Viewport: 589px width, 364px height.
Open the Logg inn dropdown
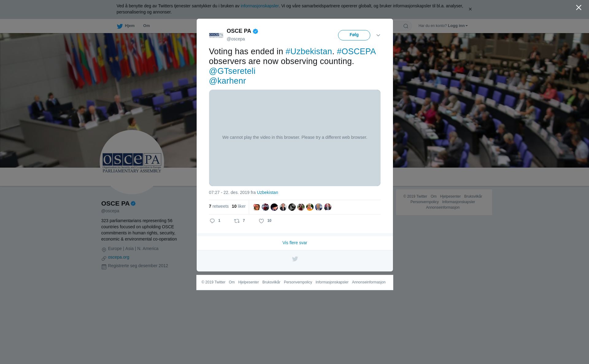pos(458,26)
